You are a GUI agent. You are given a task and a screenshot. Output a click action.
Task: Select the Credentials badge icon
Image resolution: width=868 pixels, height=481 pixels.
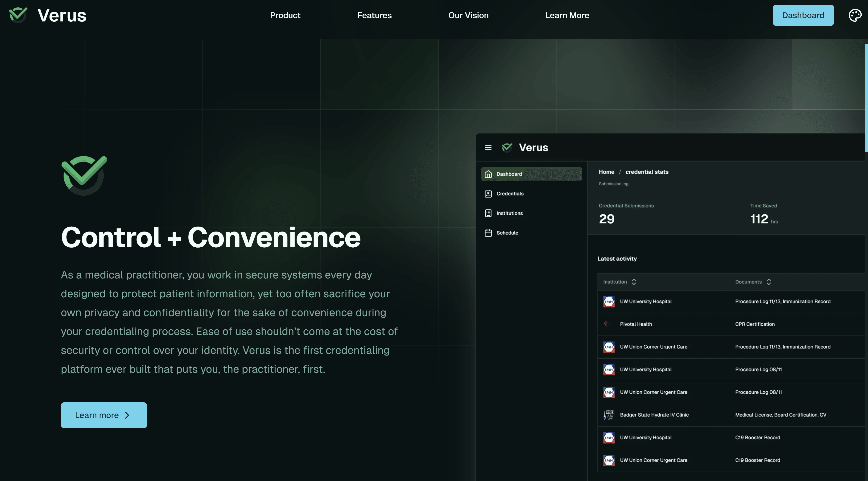tap(488, 194)
